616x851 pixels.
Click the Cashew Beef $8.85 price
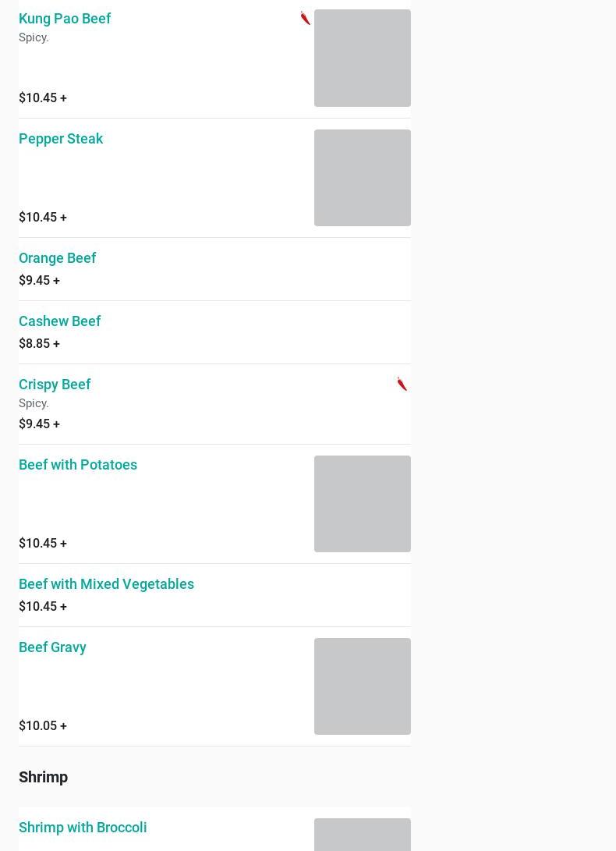tap(39, 343)
